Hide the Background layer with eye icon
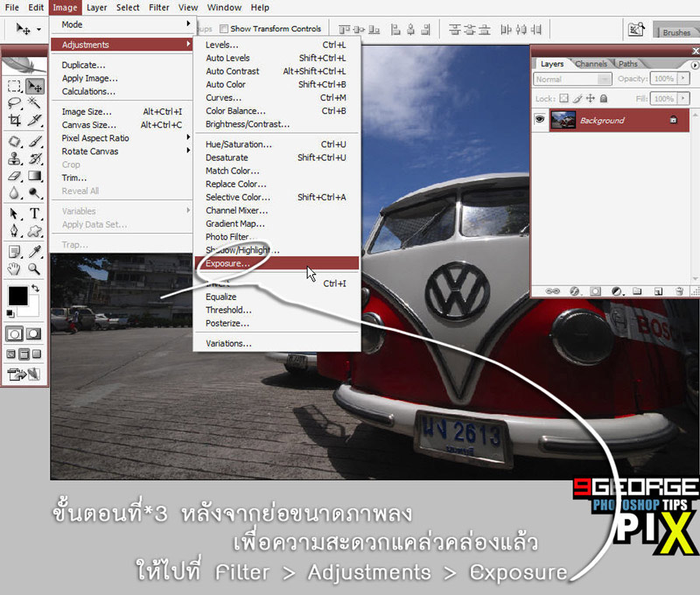 [x=540, y=119]
